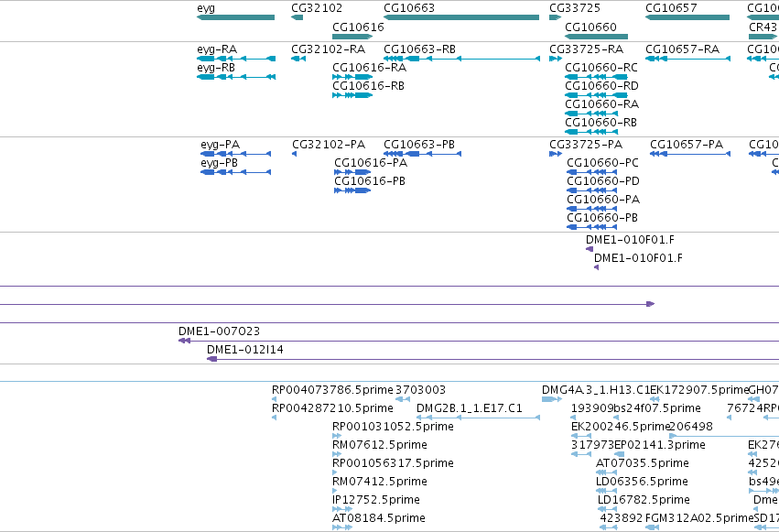779x532 pixels.
Task: Click the CG10660-RB transcript label
Action: point(601,123)
